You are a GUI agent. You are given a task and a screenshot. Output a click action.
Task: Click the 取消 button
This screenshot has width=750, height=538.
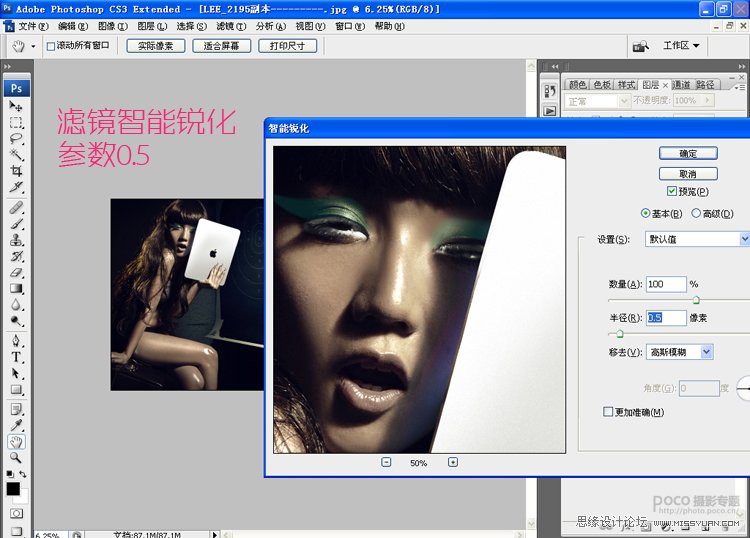point(688,174)
